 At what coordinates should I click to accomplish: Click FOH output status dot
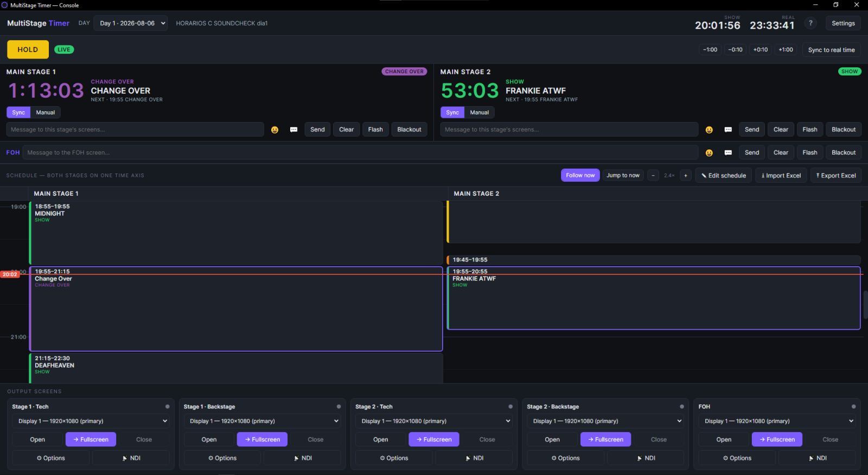[853, 407]
